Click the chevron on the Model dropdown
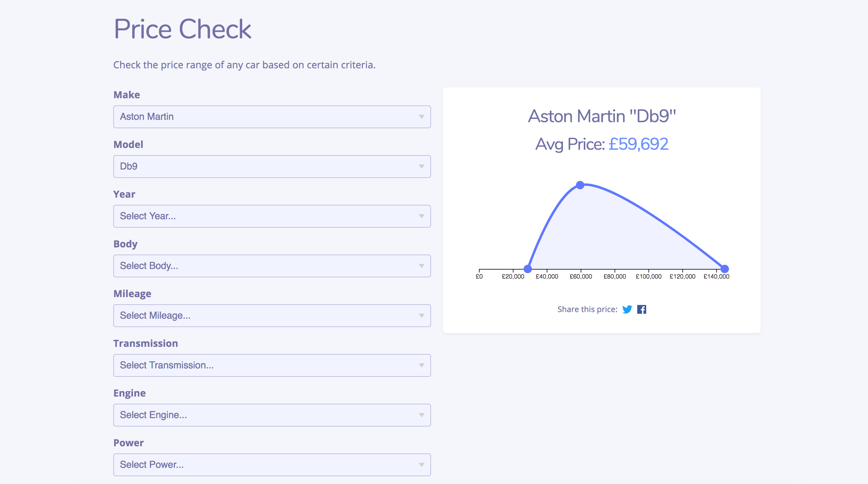Viewport: 868px width, 484px height. (x=421, y=167)
